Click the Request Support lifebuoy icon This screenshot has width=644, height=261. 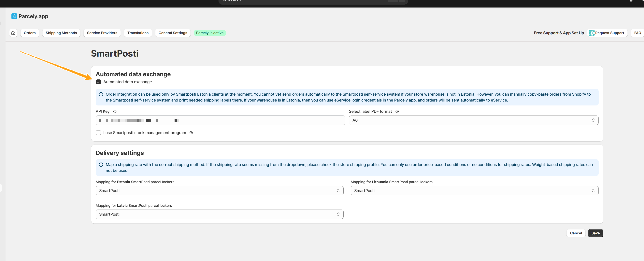point(591,33)
